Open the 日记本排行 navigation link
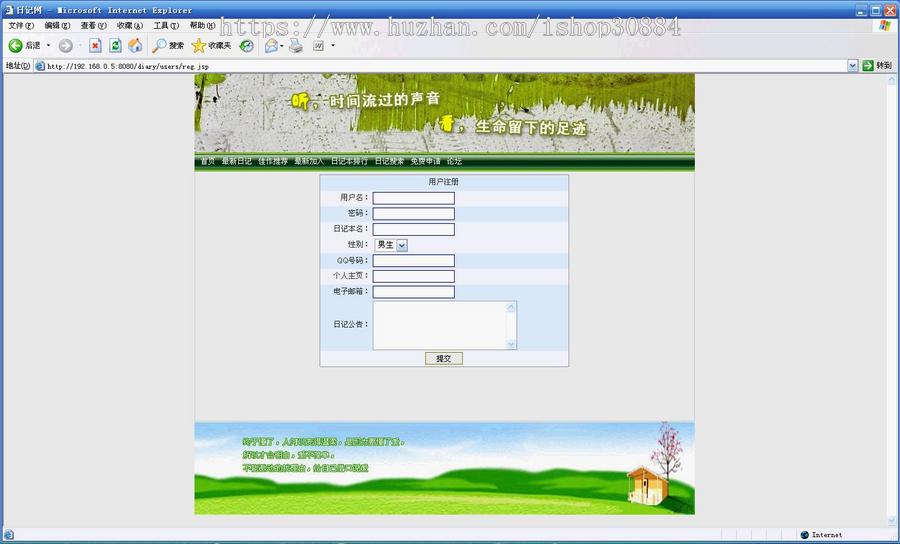Image resolution: width=900 pixels, height=544 pixels. [x=349, y=161]
